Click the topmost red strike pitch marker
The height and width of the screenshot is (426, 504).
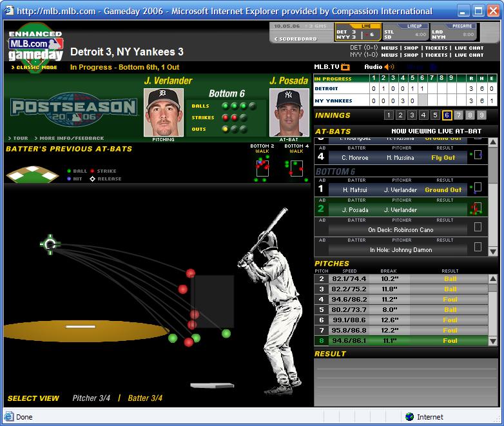(191, 273)
